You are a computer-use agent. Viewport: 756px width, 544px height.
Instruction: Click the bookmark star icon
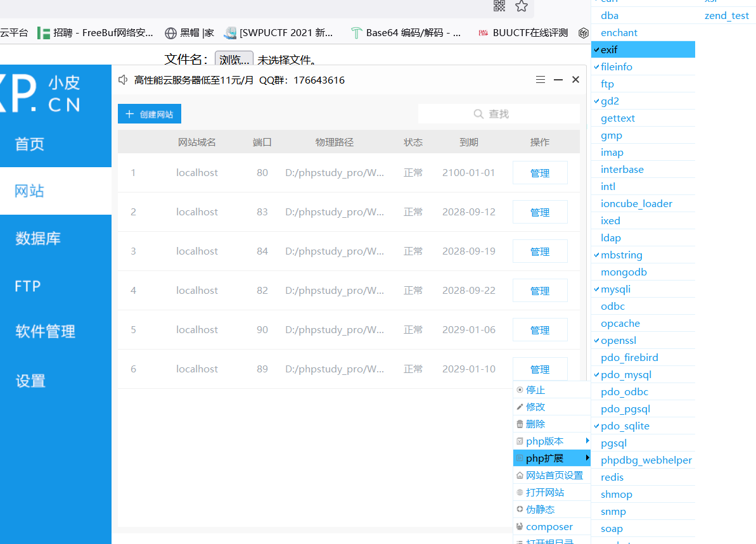click(521, 6)
